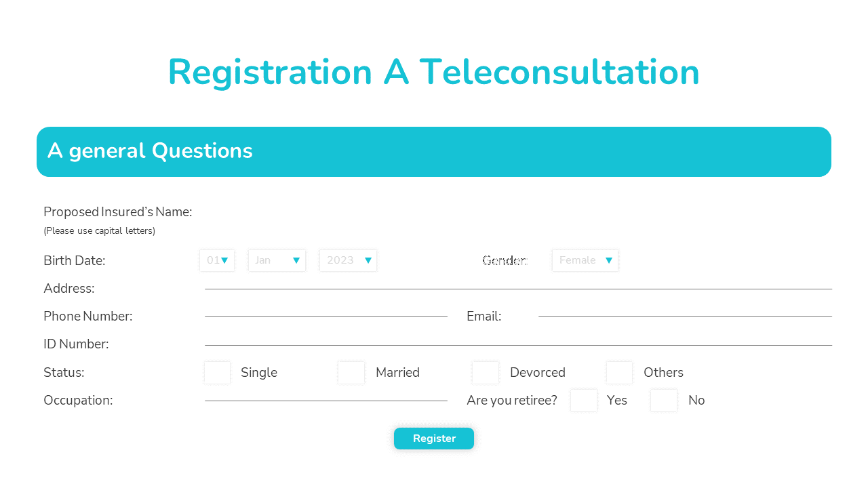
Task: Click the ID Number input line
Action: [x=518, y=345]
